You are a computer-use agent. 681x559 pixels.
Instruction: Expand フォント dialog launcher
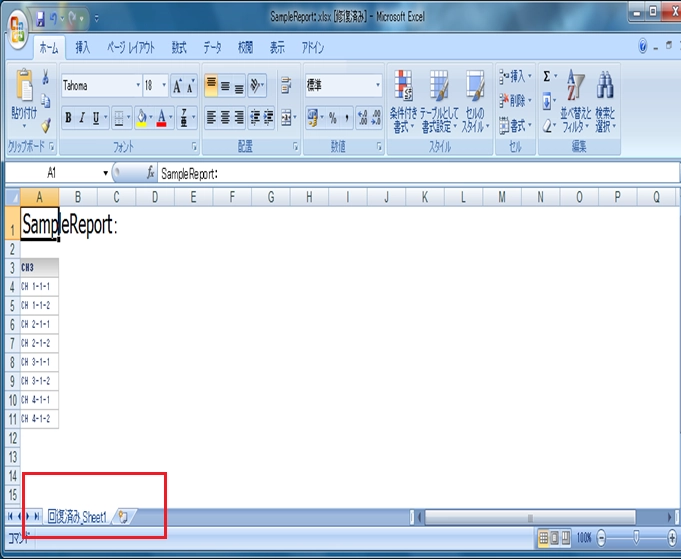click(x=194, y=147)
